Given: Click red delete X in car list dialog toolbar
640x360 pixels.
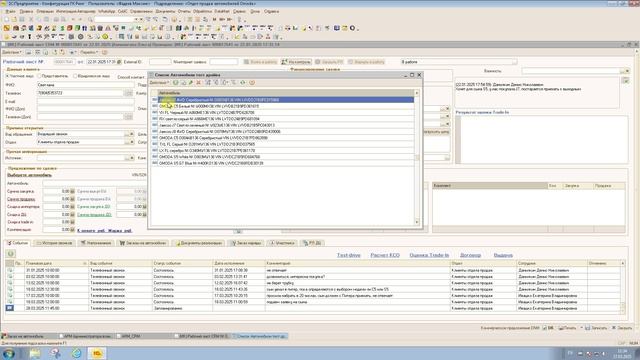Looking at the screenshot, I should point(199,82).
